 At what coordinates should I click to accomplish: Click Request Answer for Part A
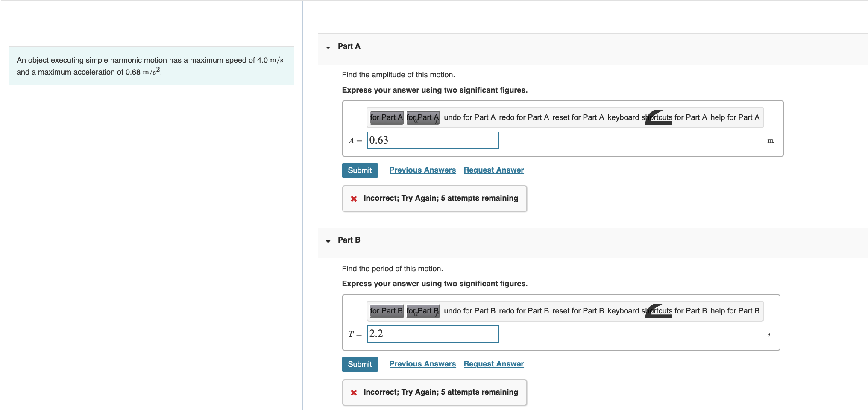493,170
